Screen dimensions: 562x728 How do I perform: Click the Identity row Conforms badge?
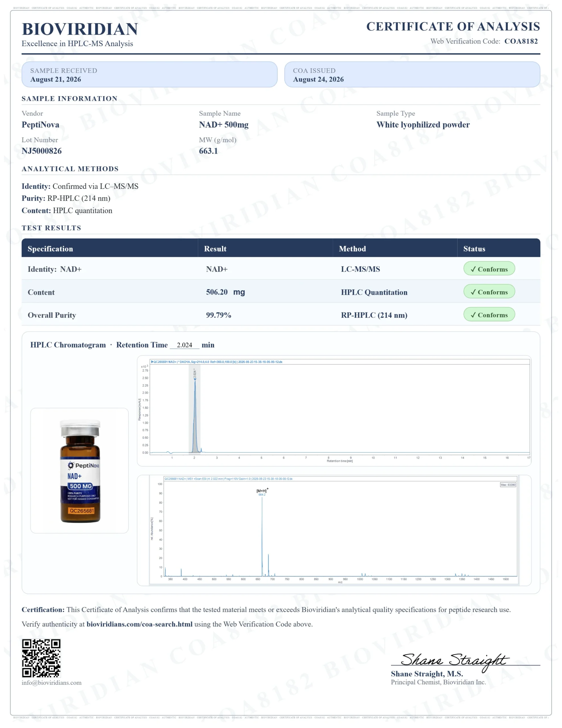coord(489,269)
